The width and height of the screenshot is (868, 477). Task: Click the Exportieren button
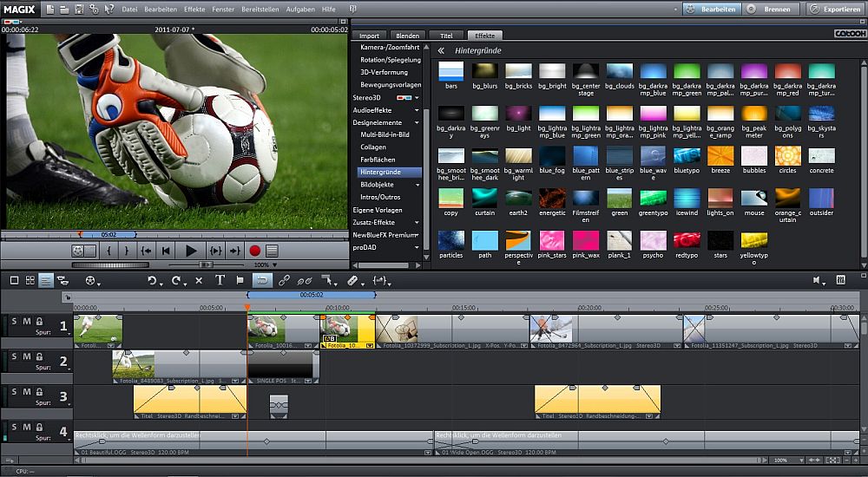[x=835, y=9]
